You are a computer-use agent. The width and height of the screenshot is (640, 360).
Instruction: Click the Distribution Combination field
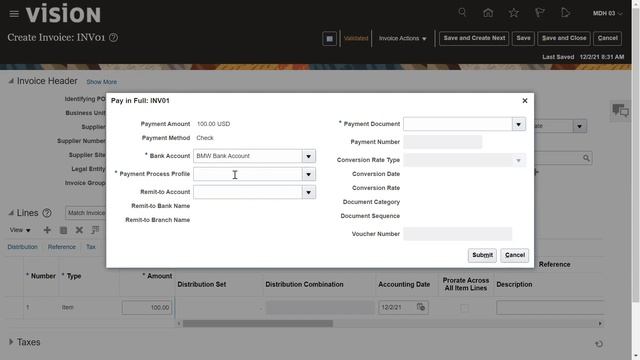(319, 307)
